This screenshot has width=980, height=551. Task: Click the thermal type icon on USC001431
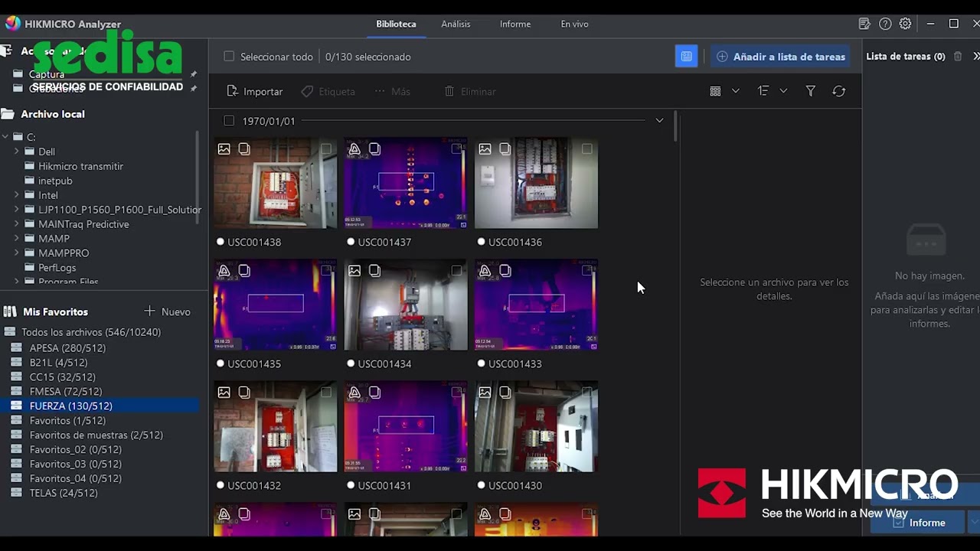[354, 393]
